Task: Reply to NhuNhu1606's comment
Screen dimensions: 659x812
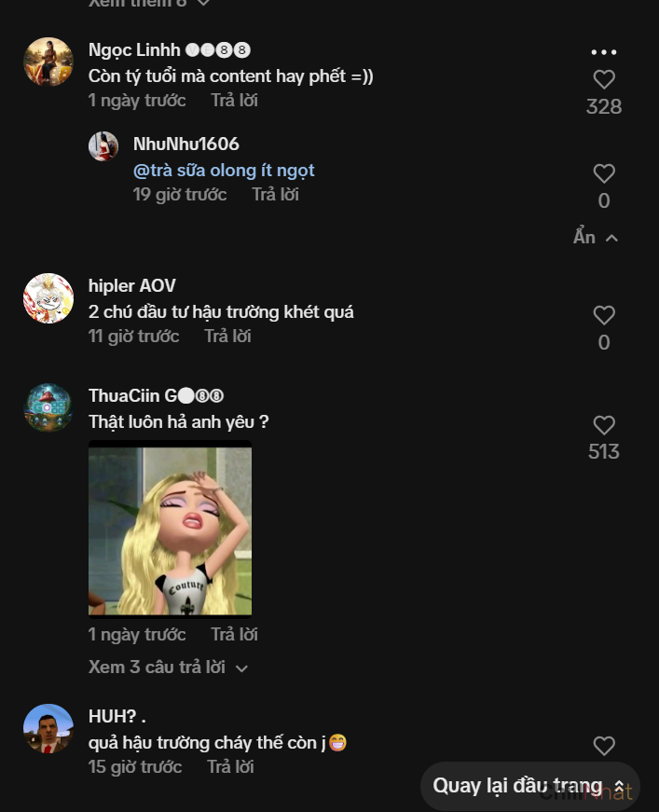Action: click(275, 195)
